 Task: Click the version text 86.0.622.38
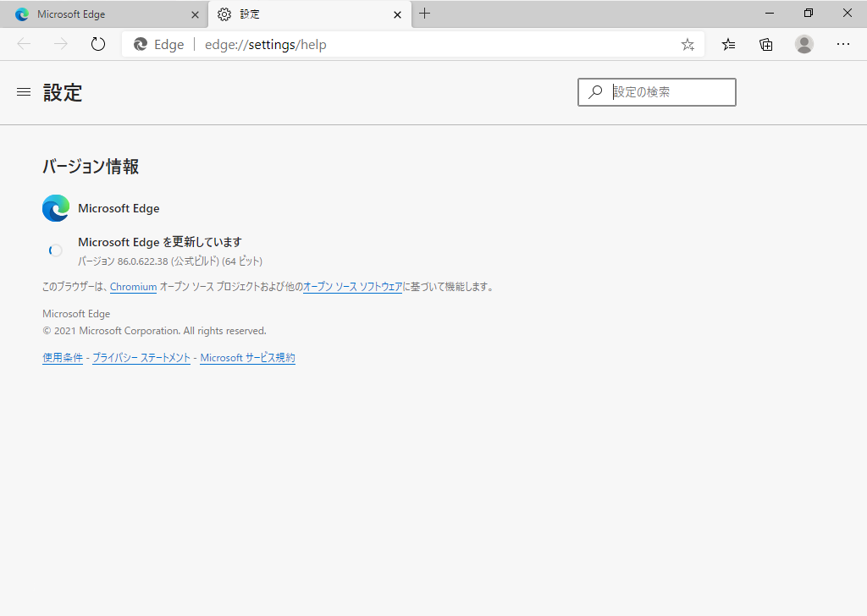pyautogui.click(x=142, y=261)
